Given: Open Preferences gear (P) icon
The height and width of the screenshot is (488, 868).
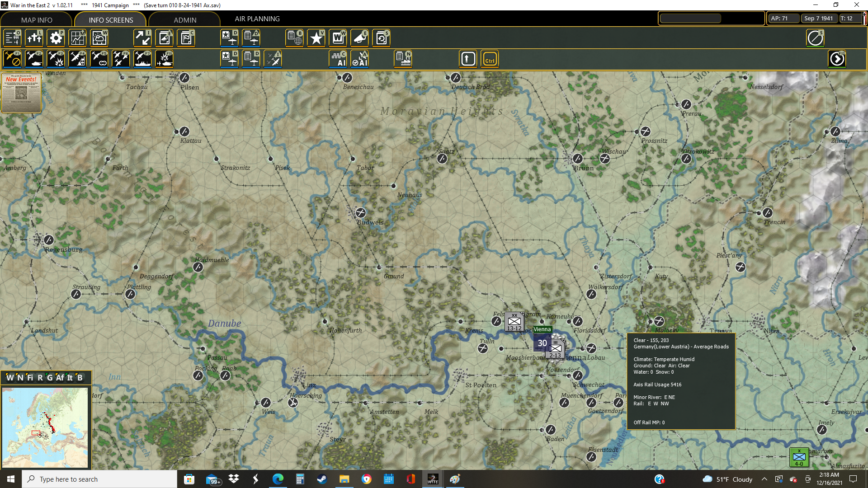Looking at the screenshot, I should pyautogui.click(x=56, y=38).
